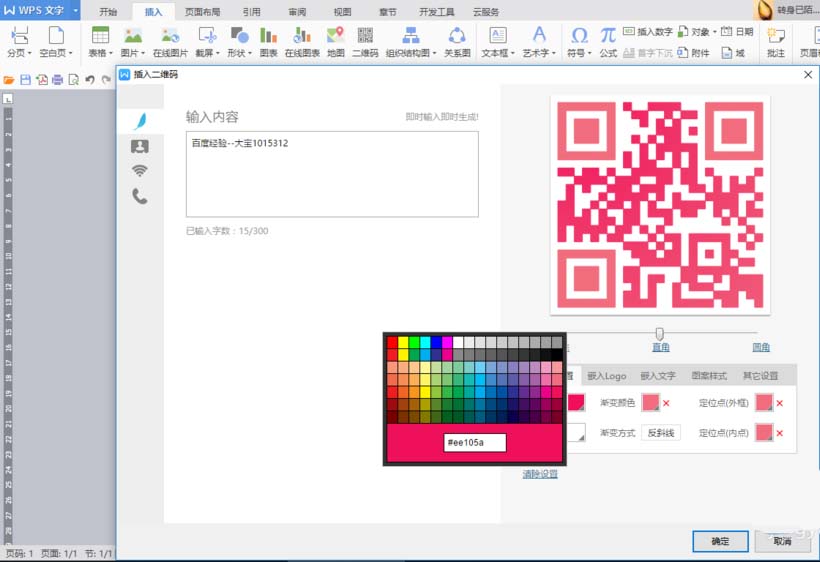Open the 页面布局 ribbon tab

click(202, 12)
